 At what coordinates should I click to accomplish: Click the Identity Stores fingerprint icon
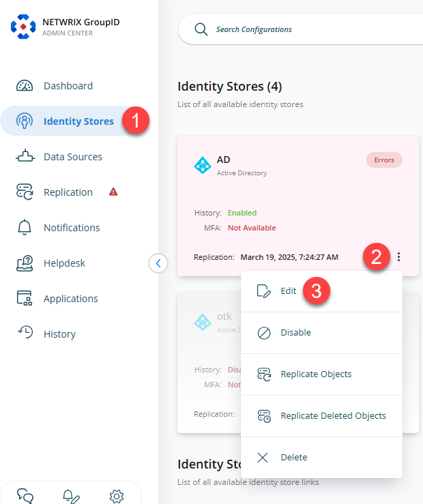(x=25, y=121)
